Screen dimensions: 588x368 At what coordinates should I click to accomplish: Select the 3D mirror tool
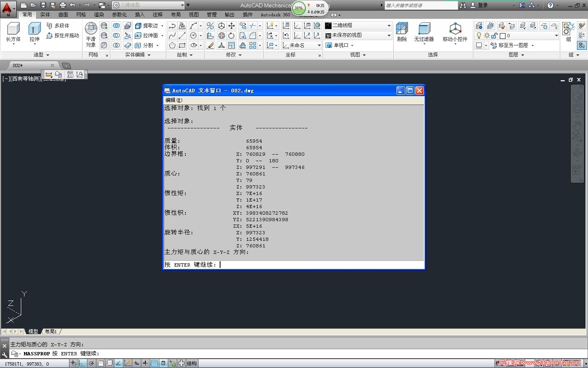click(x=210, y=26)
